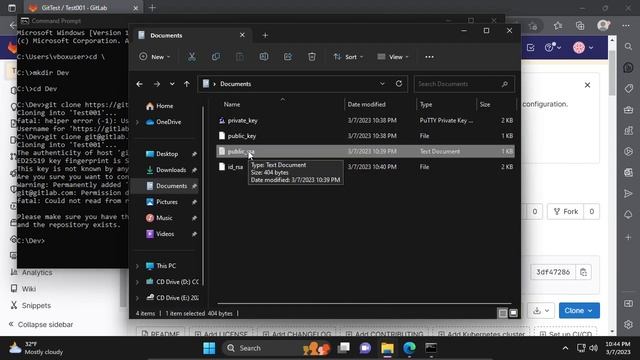Click the Cut icon in File Explorer toolbar
Screen dimensions: 640x360
[191, 57]
